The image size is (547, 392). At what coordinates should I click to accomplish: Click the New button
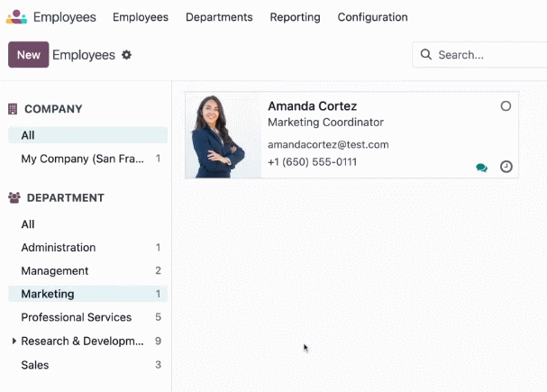pyautogui.click(x=29, y=55)
